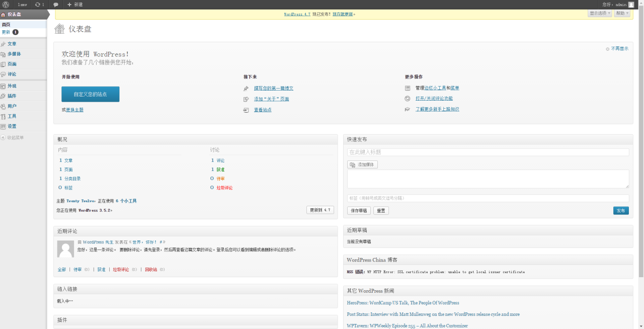This screenshot has height=329, width=644.
Task: Expand the 帮助 help dropdown
Action: 622,13
